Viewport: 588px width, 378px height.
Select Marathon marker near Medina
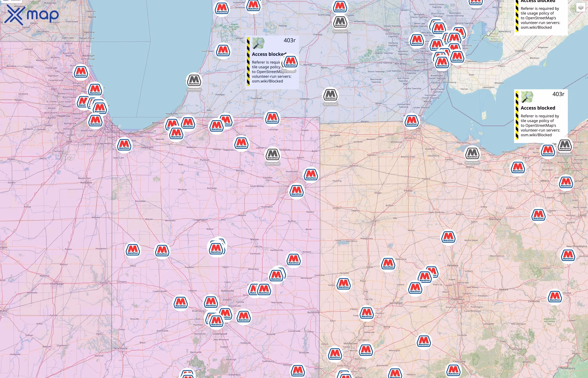pos(566,183)
